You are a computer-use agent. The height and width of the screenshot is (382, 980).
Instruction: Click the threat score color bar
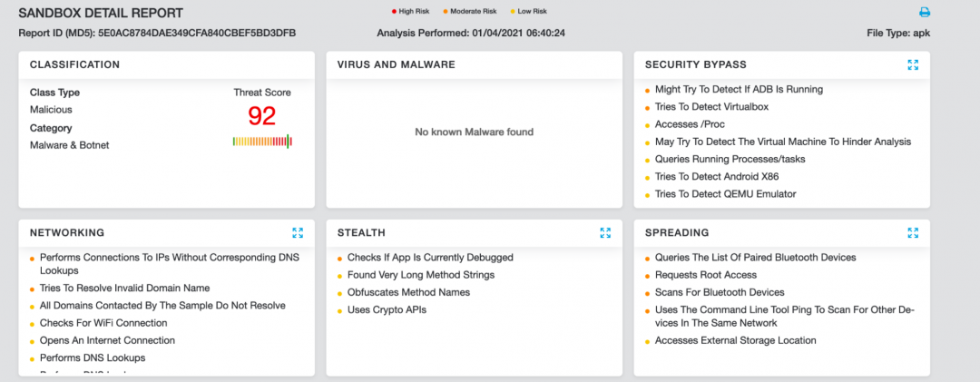click(x=262, y=141)
